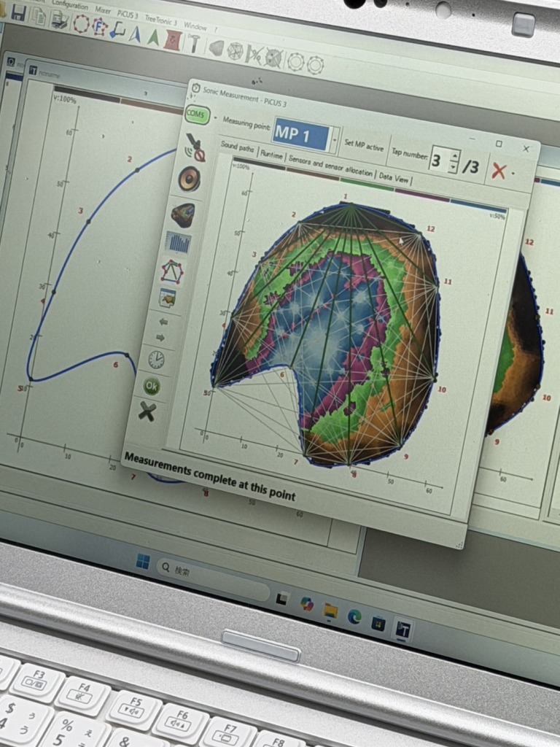Click the blue F polygon geometry icon

click(x=99, y=27)
